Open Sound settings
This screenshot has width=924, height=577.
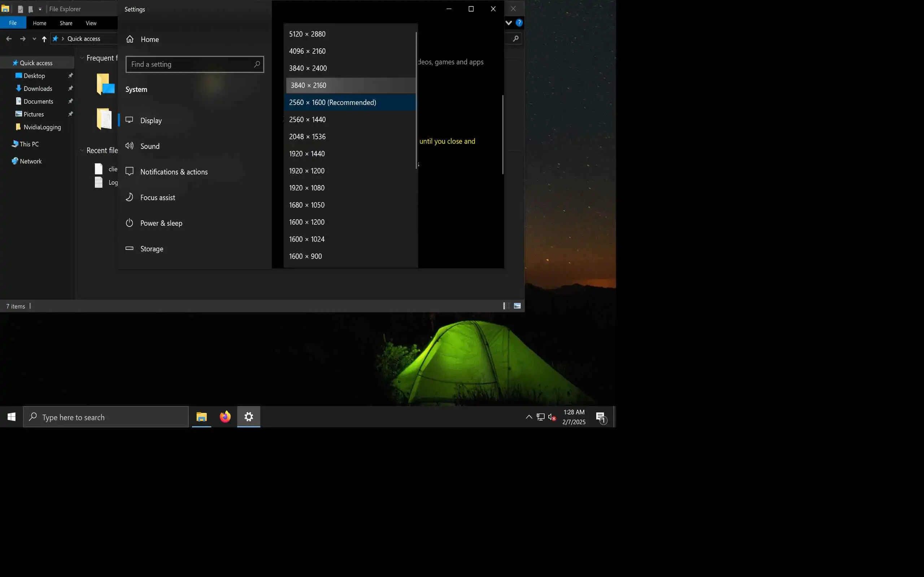click(150, 146)
